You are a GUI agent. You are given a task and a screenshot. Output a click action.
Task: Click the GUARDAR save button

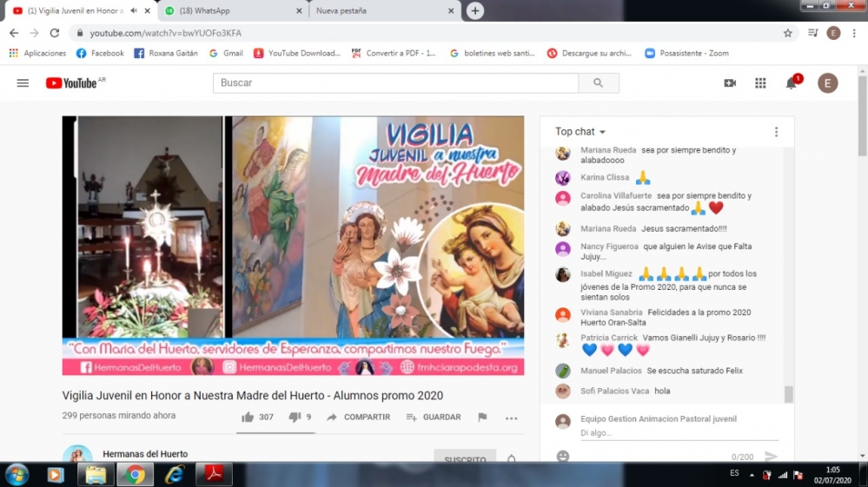434,418
